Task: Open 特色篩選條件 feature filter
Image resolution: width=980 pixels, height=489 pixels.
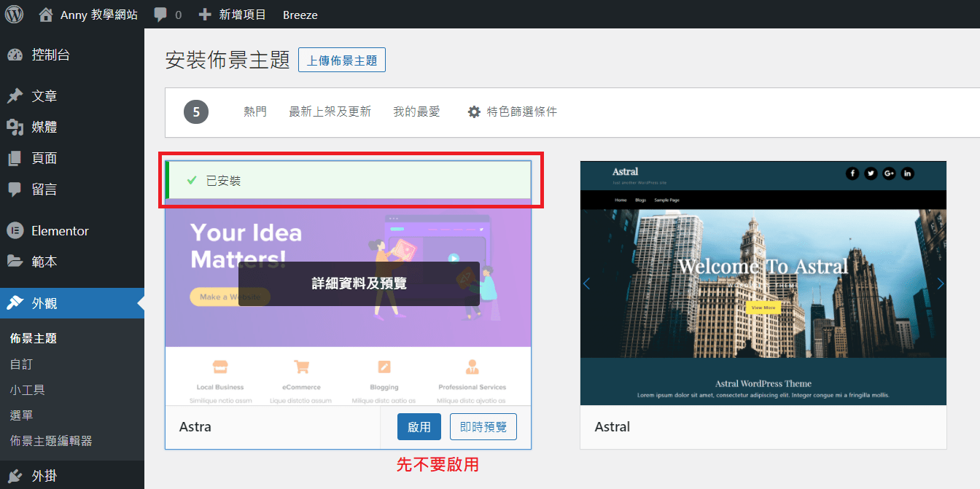Action: (x=513, y=112)
